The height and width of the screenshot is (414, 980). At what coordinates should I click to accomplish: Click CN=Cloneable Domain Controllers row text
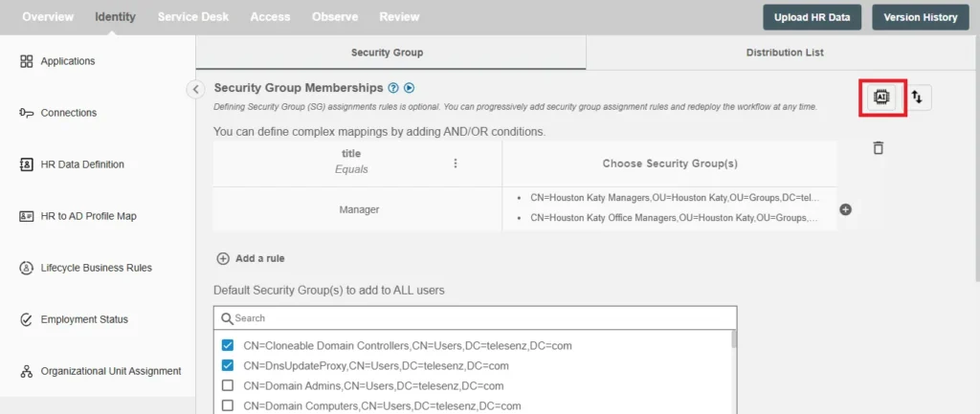[x=408, y=345]
